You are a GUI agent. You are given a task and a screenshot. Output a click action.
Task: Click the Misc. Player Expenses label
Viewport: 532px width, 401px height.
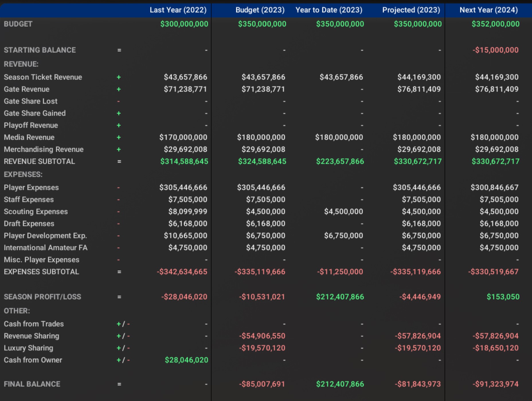(x=42, y=260)
